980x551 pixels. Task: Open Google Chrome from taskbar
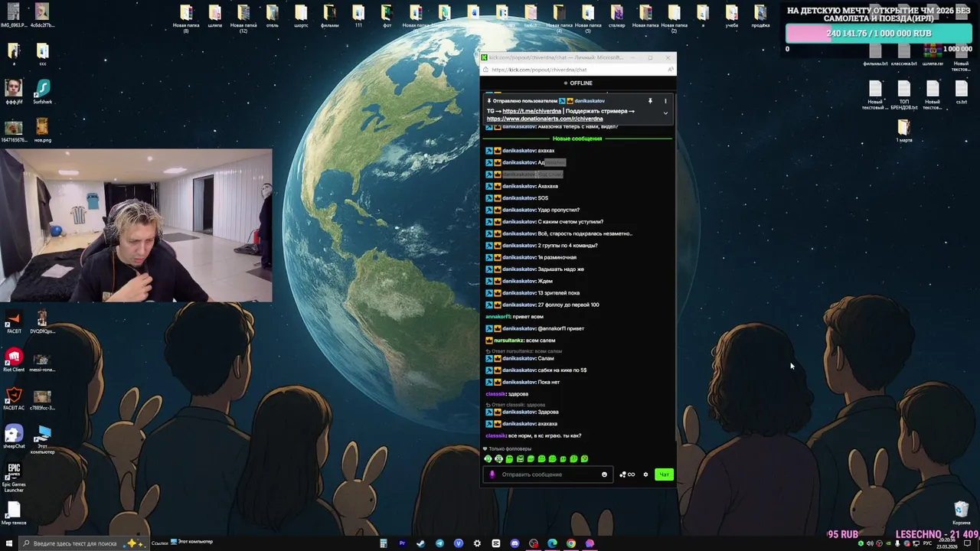(x=571, y=543)
